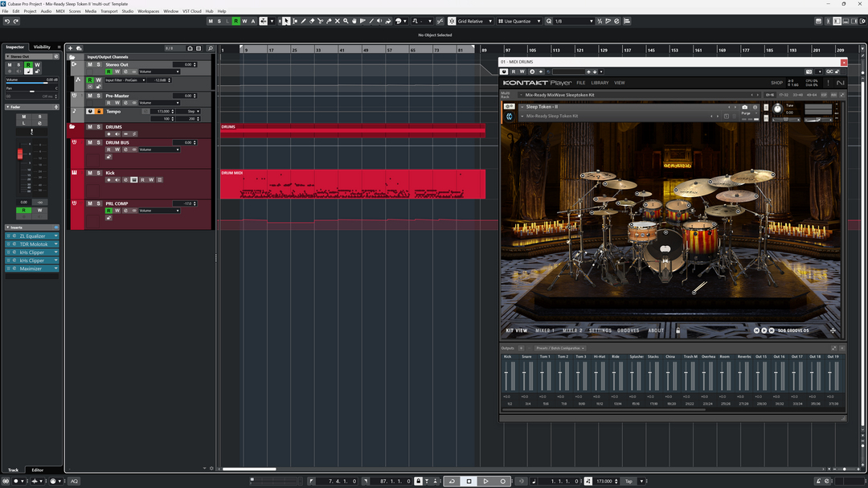
Task: Toggle Tempo track lock button
Action: (x=99, y=111)
